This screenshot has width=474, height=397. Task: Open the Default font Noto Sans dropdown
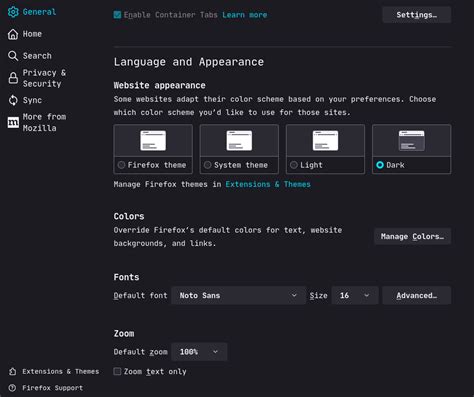coord(238,295)
